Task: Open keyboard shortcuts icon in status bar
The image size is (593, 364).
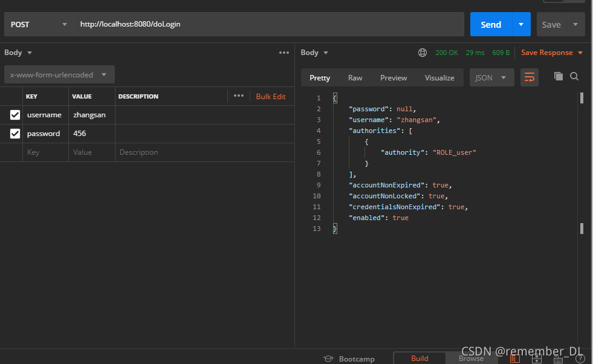Action: (558, 359)
